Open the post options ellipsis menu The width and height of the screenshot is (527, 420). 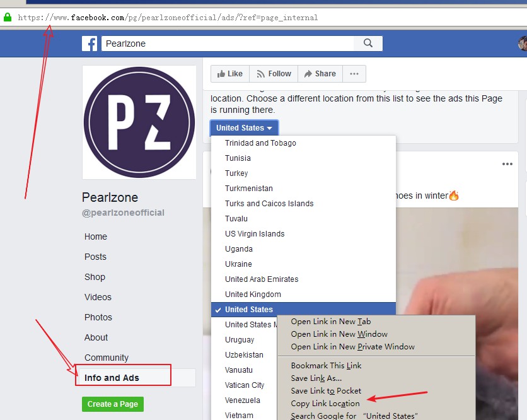pyautogui.click(x=507, y=164)
